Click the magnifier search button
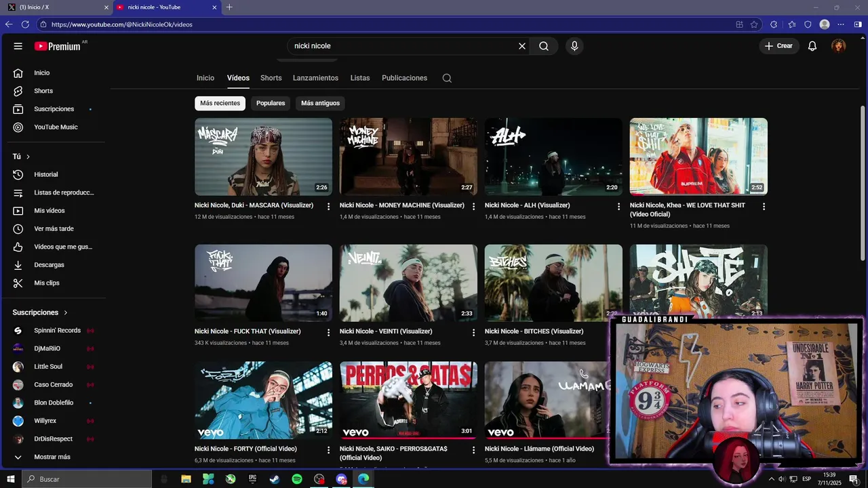Image resolution: width=868 pixels, height=488 pixels. 544,46
